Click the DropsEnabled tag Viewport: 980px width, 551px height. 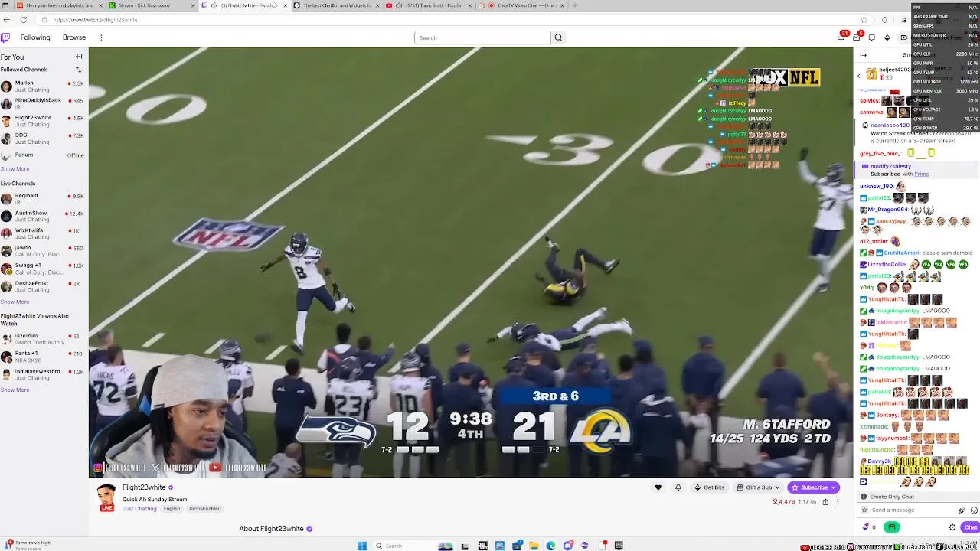pos(205,509)
